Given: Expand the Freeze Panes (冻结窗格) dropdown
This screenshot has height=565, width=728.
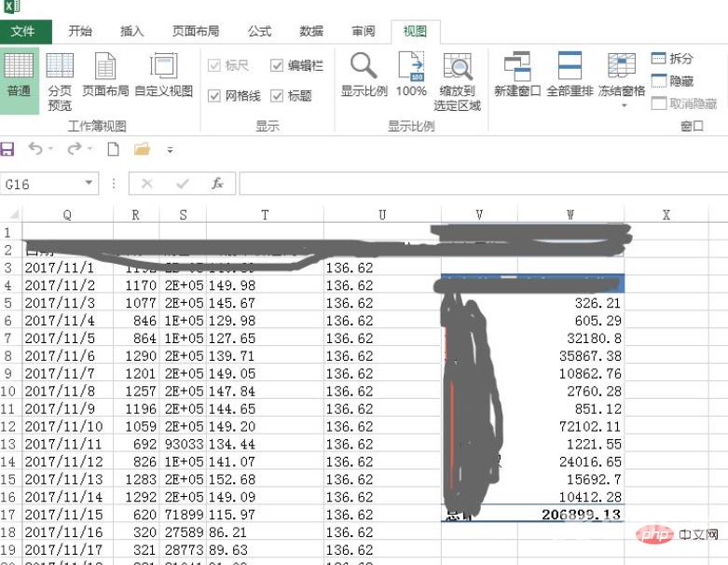Looking at the screenshot, I should [623, 105].
